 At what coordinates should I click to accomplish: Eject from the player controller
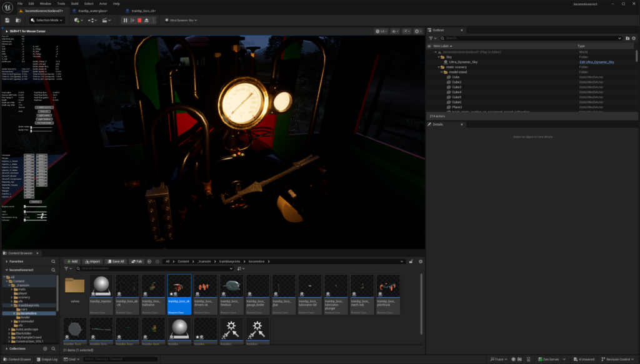click(x=146, y=20)
